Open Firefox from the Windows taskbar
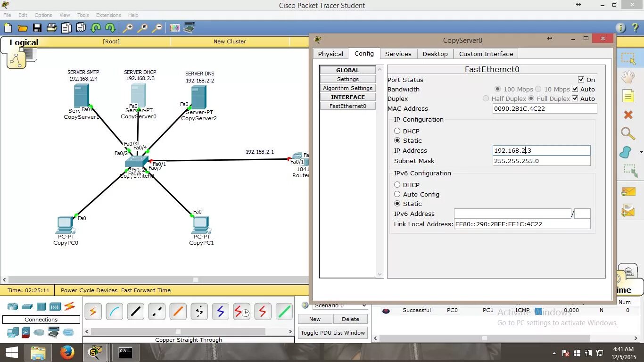This screenshot has height=362, width=644. point(67,352)
